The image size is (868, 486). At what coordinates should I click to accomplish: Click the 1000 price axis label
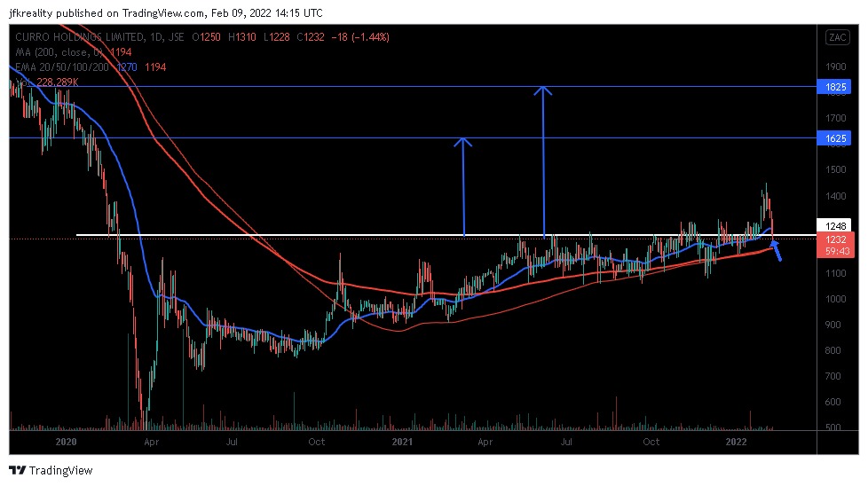click(836, 299)
